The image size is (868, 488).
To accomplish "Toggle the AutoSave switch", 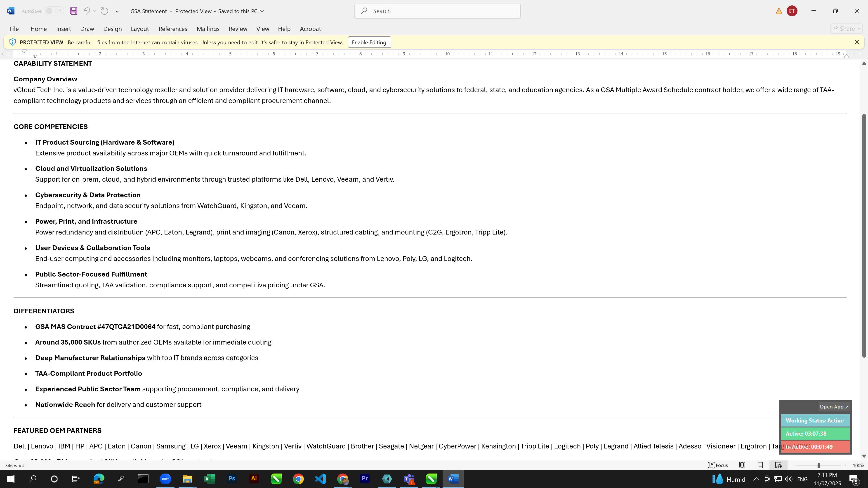I will tap(54, 11).
